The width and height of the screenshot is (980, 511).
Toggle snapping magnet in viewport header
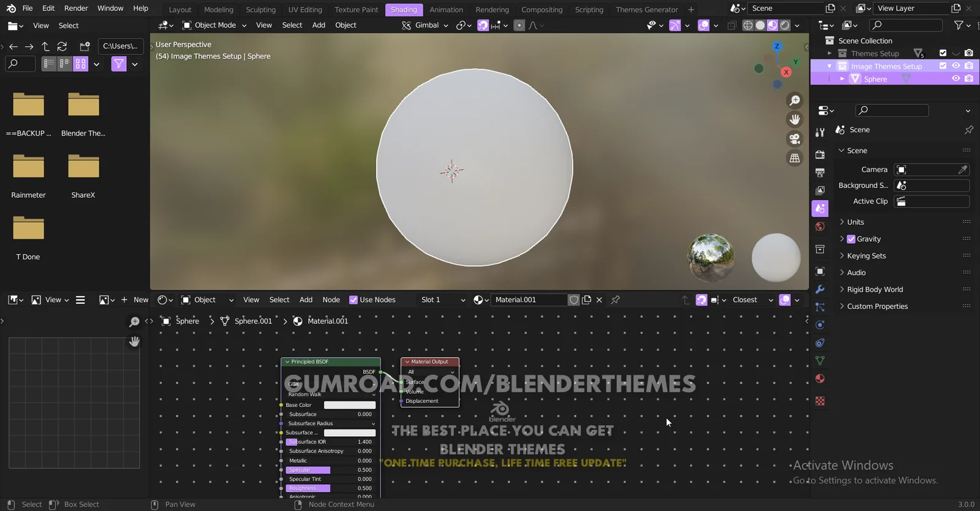tap(483, 25)
